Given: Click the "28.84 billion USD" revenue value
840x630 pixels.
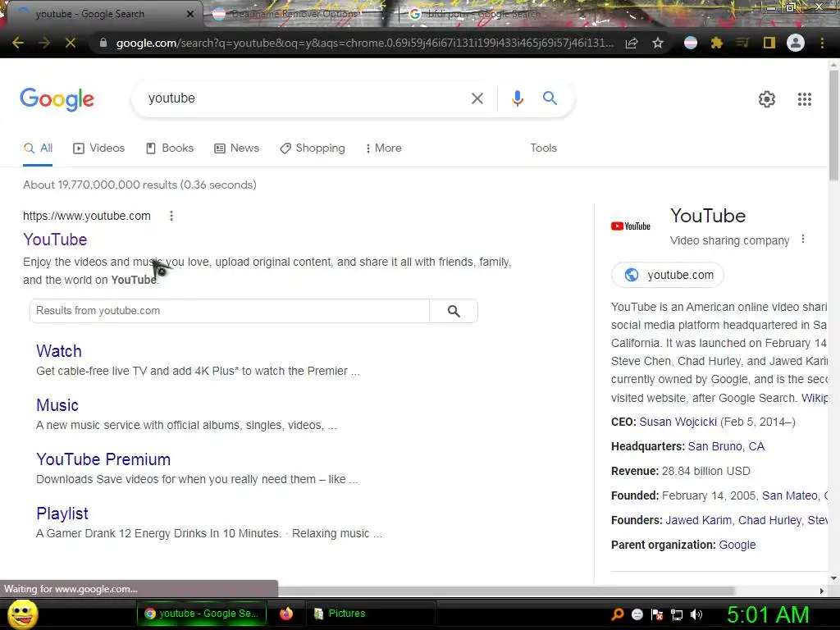Looking at the screenshot, I should [706, 472].
